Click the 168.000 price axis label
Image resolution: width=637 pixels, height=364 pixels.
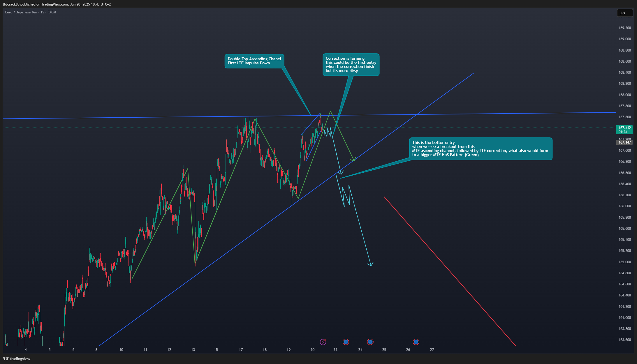(625, 95)
